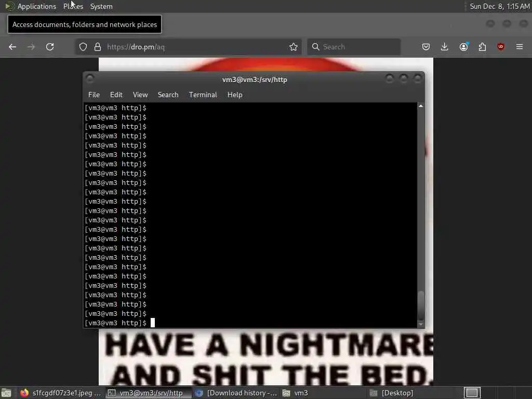The width and height of the screenshot is (532, 399).
Task: Bookmark this page with the star icon
Action: tap(294, 47)
